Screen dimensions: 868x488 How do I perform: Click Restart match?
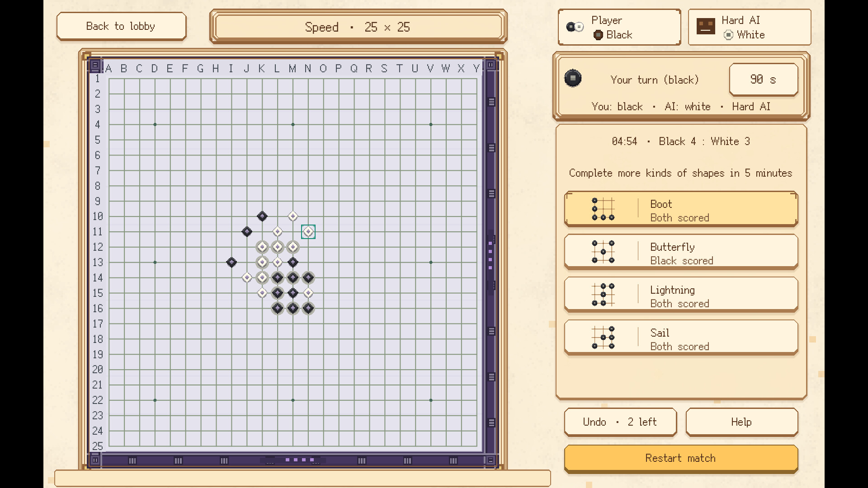(x=681, y=458)
